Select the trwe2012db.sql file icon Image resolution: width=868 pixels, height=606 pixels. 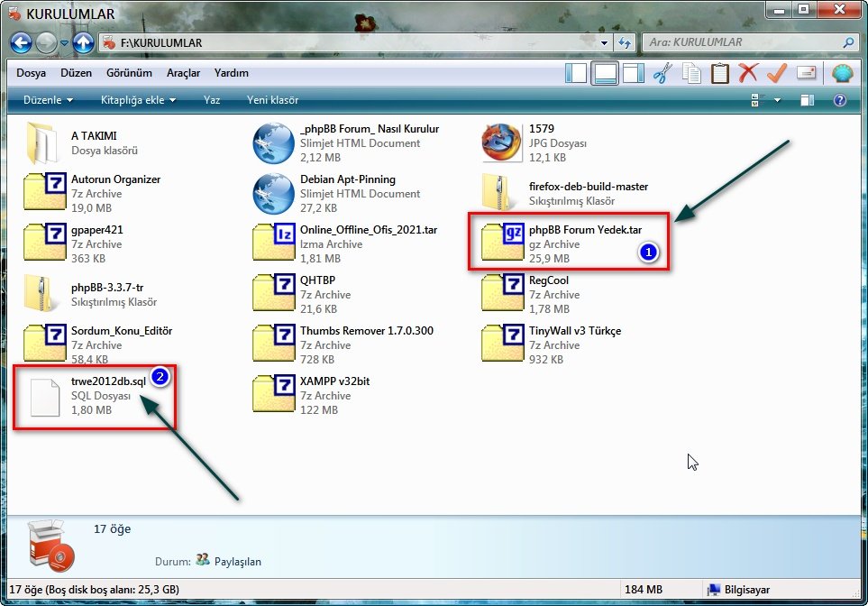[x=45, y=397]
